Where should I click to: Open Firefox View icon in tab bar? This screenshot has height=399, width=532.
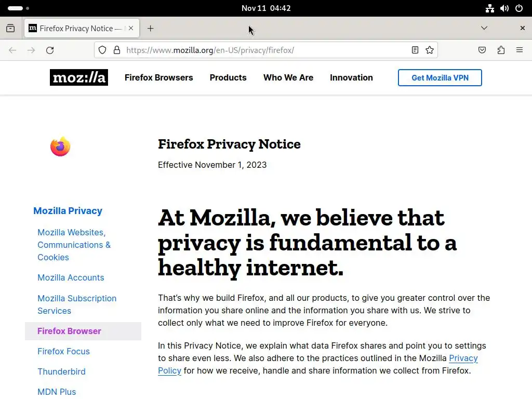click(x=10, y=28)
